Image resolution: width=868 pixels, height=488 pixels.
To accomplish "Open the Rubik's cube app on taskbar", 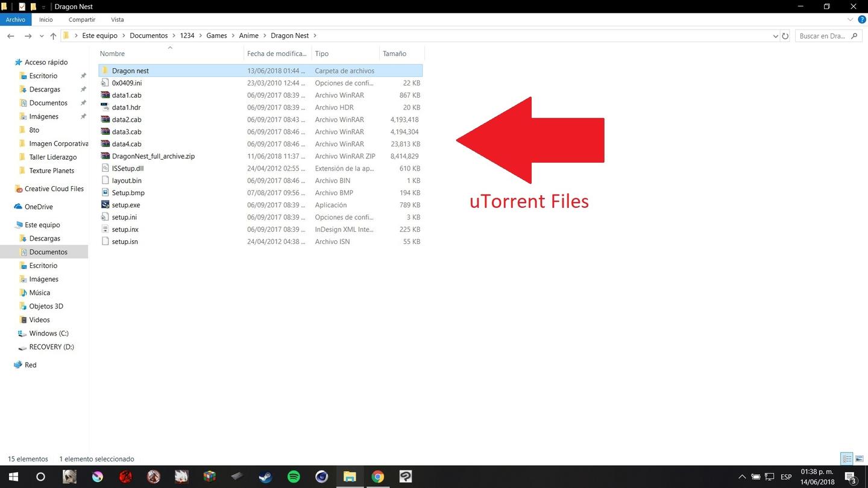I will (x=209, y=477).
